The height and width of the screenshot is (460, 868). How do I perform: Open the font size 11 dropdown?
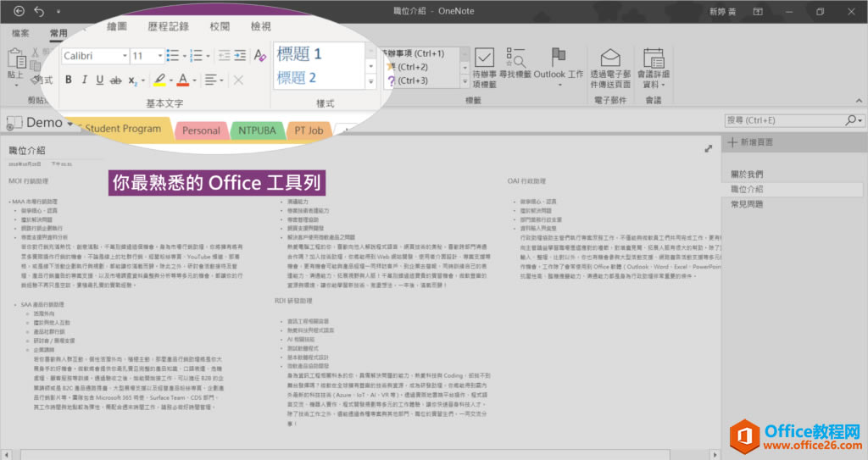[160, 56]
